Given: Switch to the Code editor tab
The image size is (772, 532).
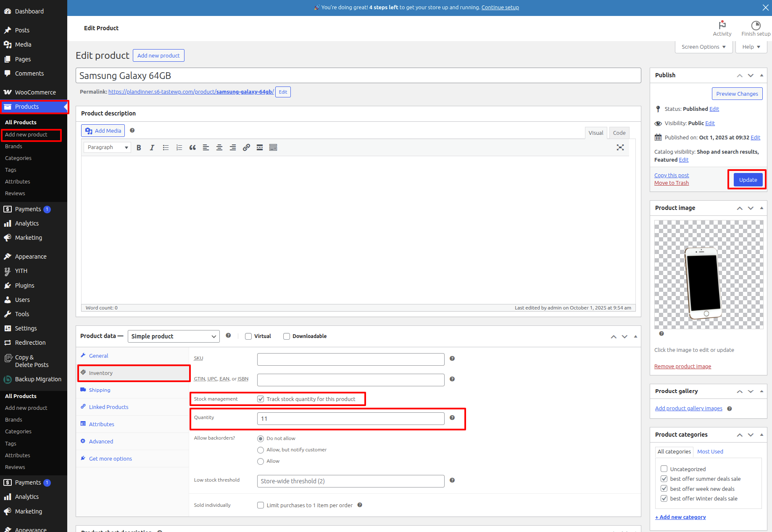Looking at the screenshot, I should pos(619,133).
